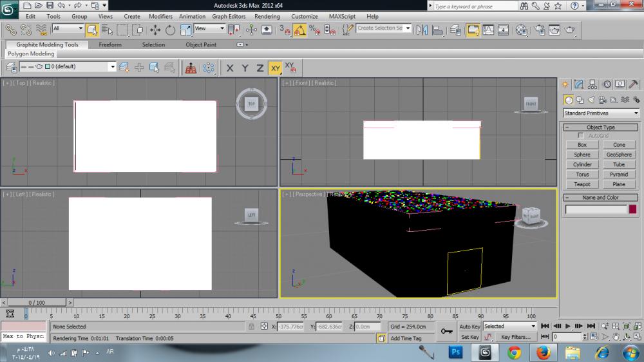The image size is (644, 362).
Task: Open the Mirror tool
Action: 422,30
